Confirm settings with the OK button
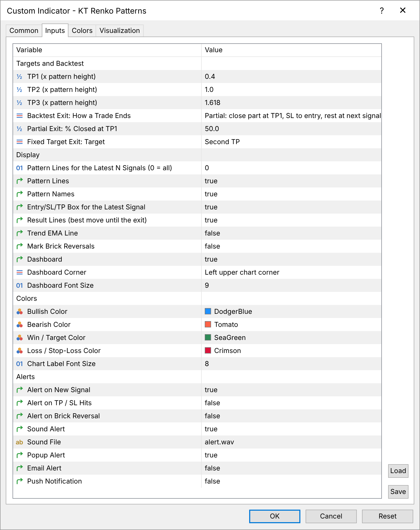Screen dimensions: 420x530 (x=275, y=516)
